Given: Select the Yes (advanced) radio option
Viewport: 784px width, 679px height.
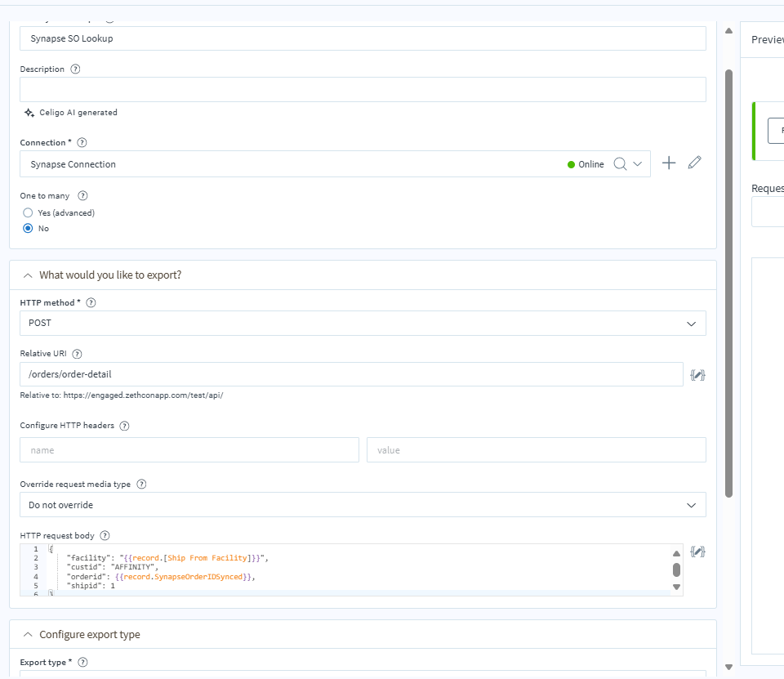Looking at the screenshot, I should 28,212.
